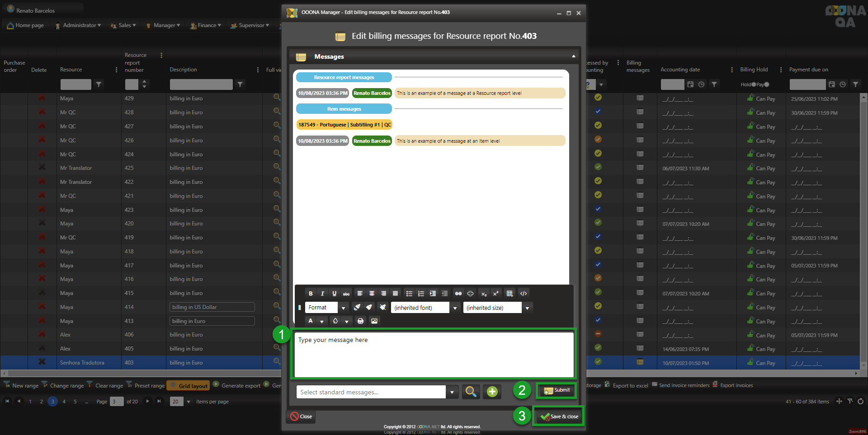Click the insert table icon

pyautogui.click(x=509, y=294)
